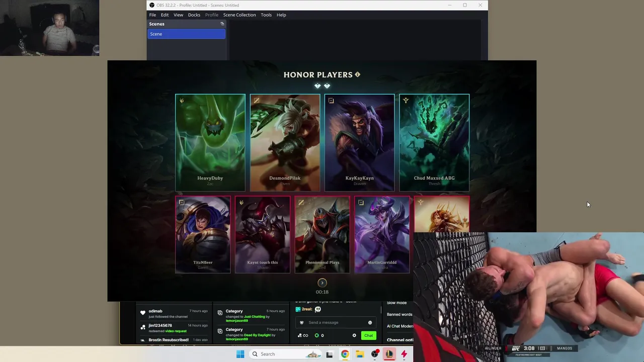Open the jim12345678 video request redemption
This screenshot has width=644, height=362.
(175, 328)
